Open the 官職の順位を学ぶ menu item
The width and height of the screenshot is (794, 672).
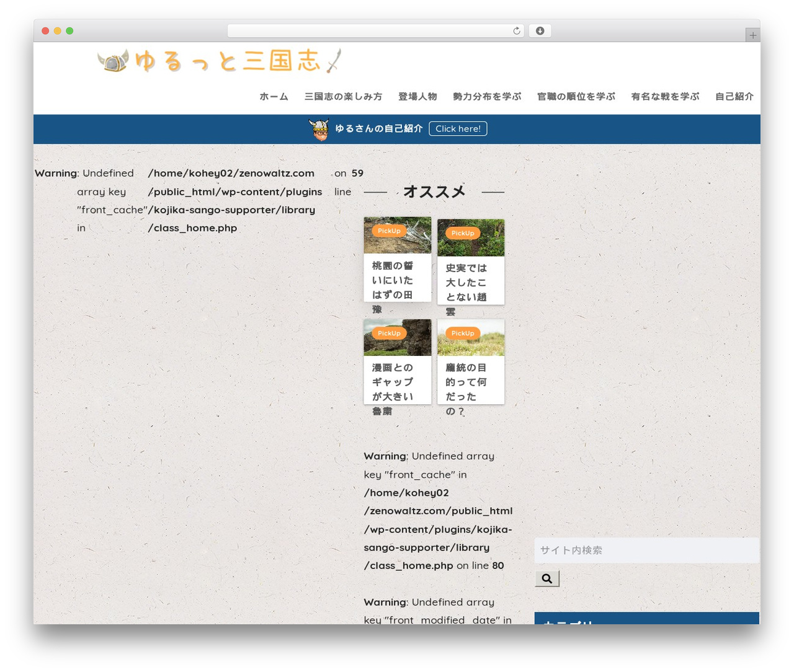[x=576, y=97]
